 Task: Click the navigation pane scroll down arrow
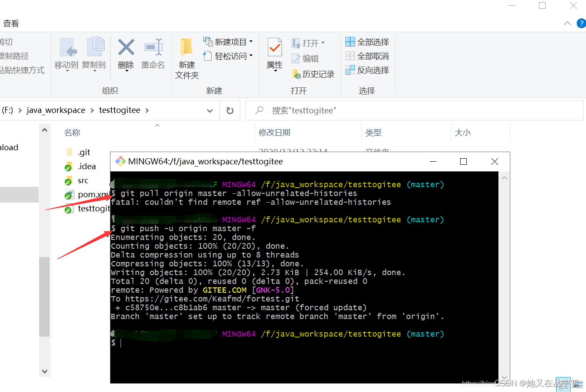point(44,371)
